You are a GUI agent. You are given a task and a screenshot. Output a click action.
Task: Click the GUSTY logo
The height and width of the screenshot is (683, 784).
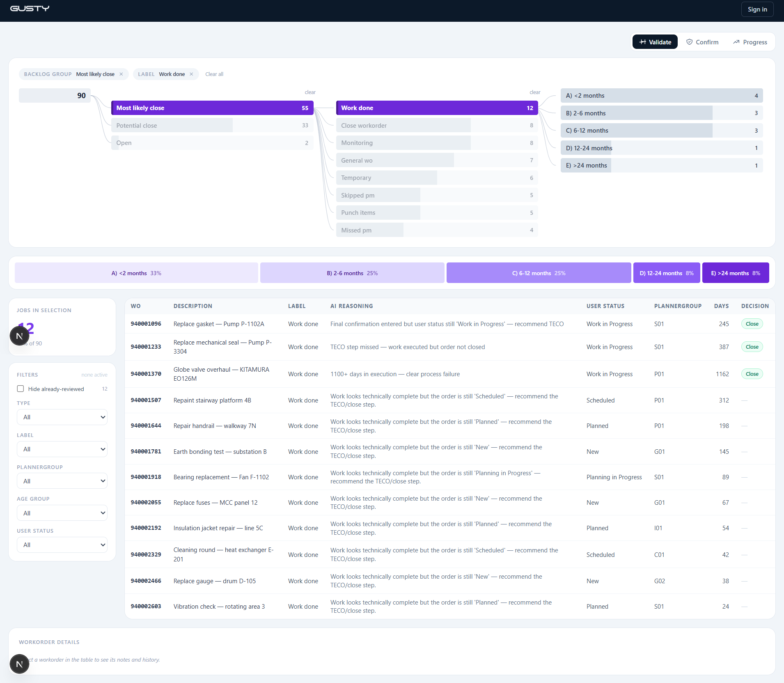30,9
